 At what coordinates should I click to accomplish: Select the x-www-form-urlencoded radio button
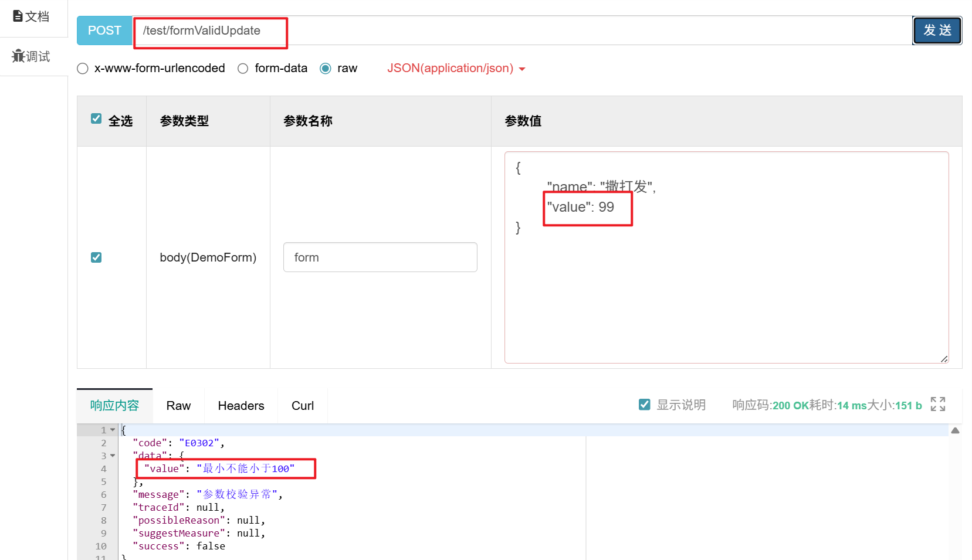tap(82, 69)
